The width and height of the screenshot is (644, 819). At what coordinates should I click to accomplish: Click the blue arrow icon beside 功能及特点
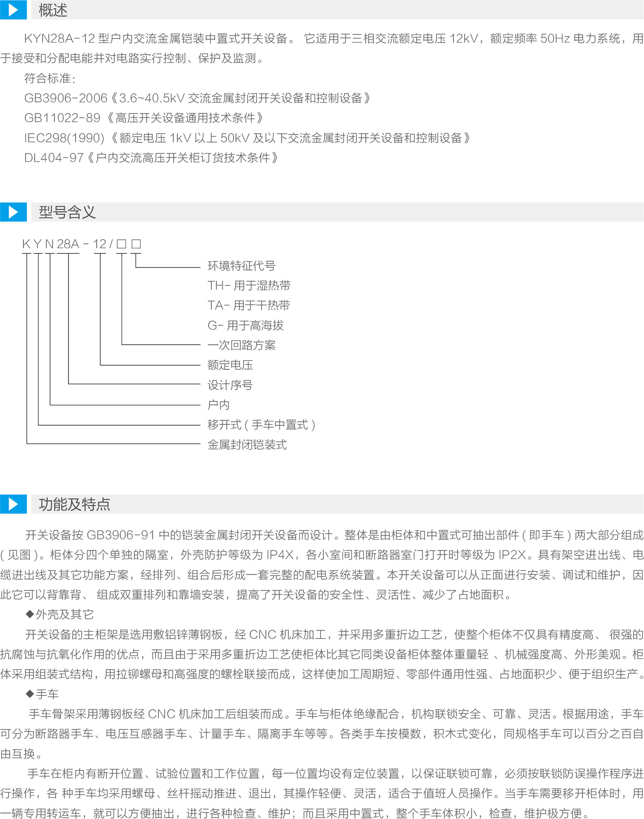click(x=13, y=504)
